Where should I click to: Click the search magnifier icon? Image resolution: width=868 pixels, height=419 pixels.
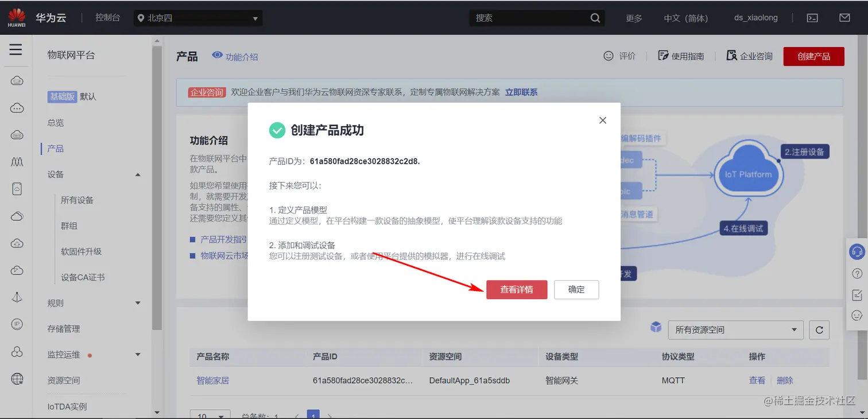pyautogui.click(x=595, y=18)
